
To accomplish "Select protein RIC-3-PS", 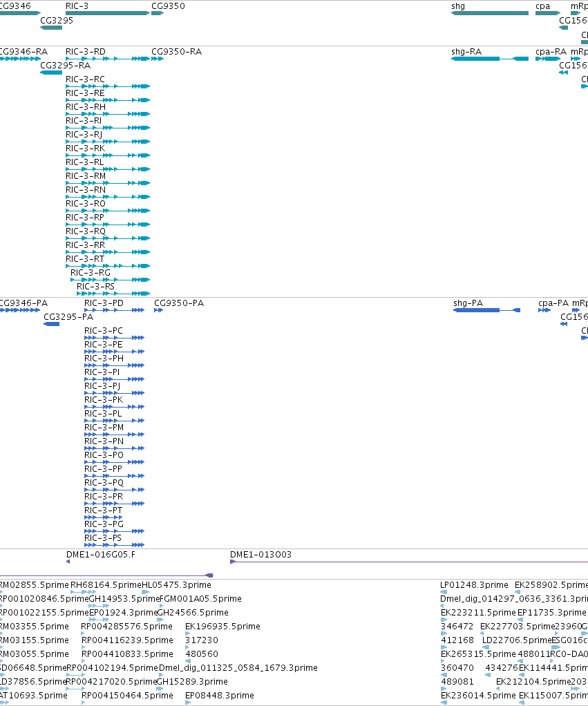I will [115, 545].
